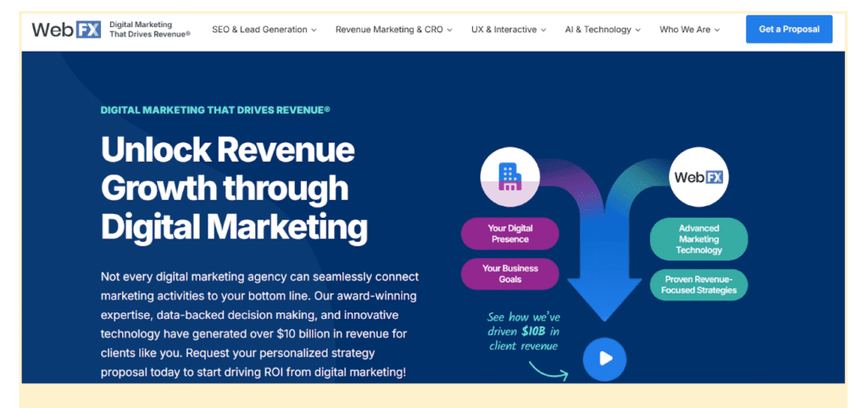868x408 pixels.
Task: Click the Advanced Marketing Technology pill
Action: 698,239
